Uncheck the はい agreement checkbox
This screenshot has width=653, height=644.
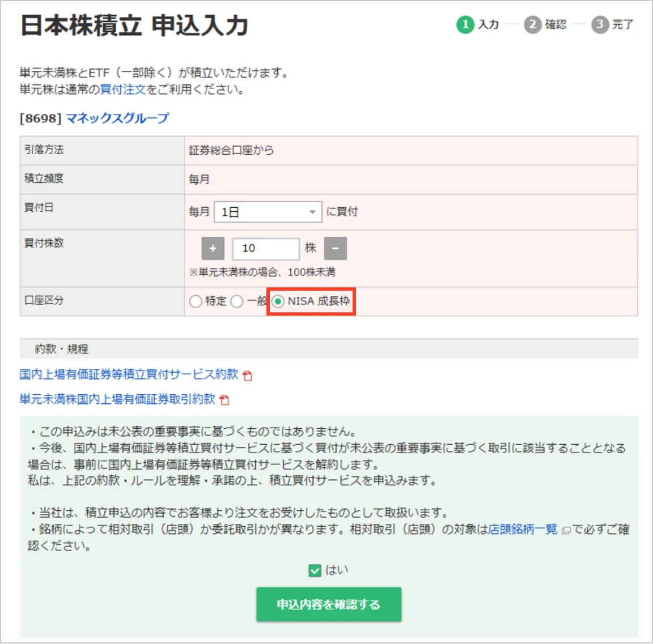315,570
